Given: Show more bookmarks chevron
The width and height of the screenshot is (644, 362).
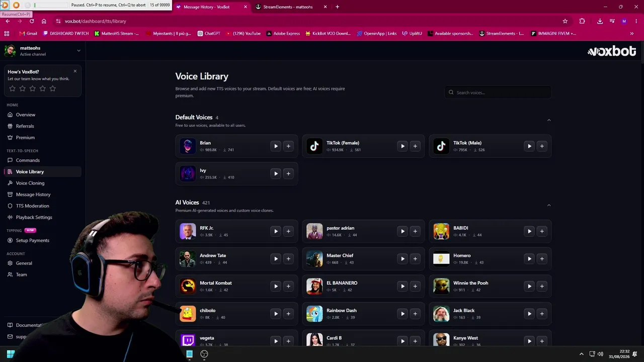Looking at the screenshot, I should point(632,34).
